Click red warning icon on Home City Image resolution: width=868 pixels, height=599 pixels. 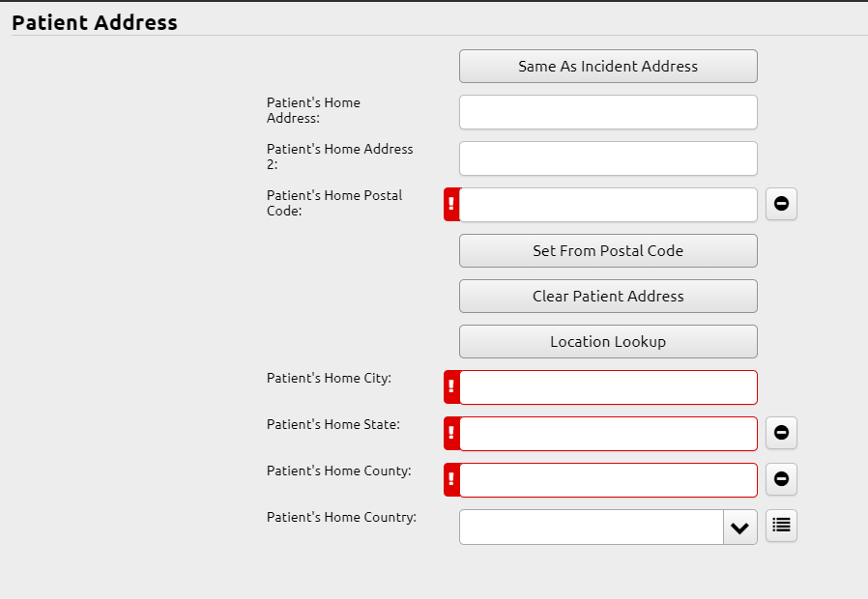click(451, 387)
